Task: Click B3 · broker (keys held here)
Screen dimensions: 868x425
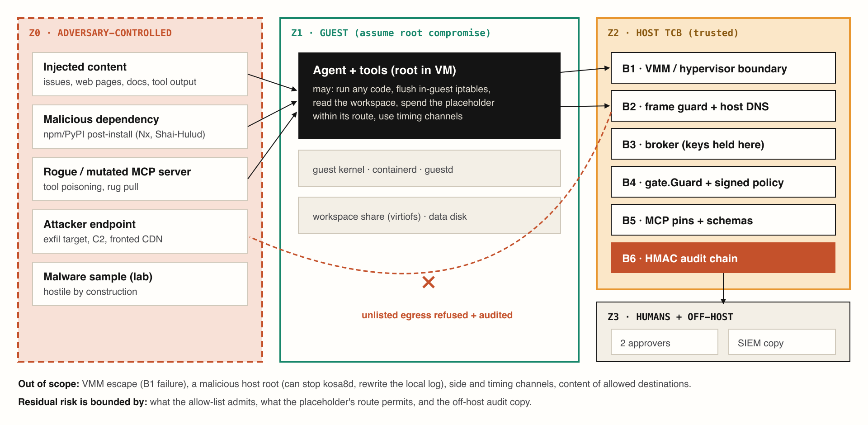Action: tap(723, 144)
